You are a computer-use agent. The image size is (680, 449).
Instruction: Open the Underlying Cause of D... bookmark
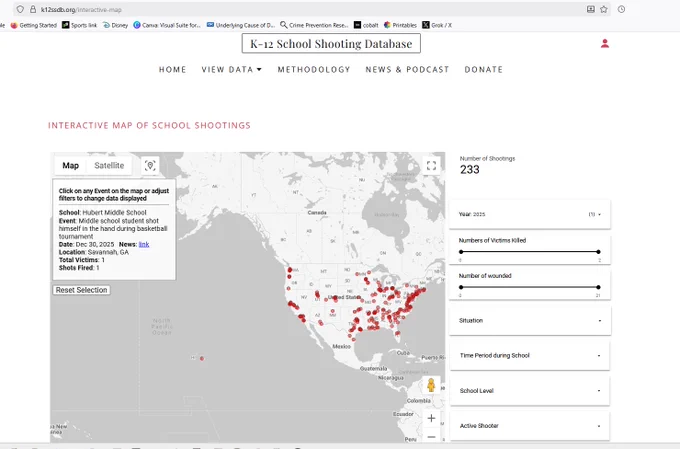[x=241, y=25]
